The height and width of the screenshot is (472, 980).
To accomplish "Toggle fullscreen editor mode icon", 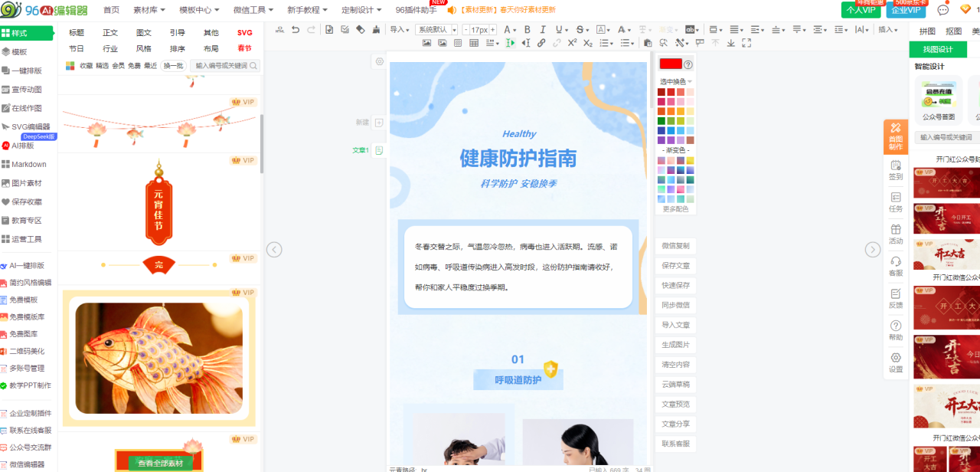I will click(x=745, y=43).
